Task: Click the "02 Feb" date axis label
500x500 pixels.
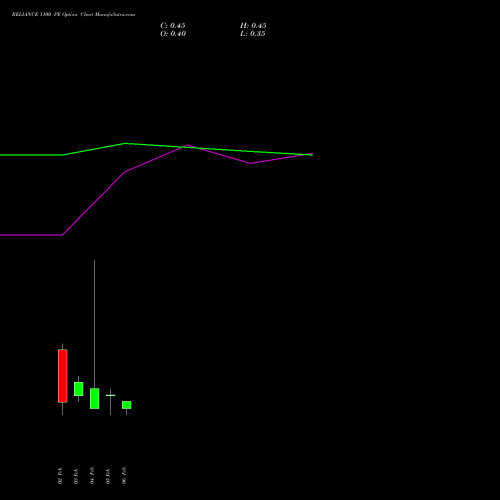Action: tap(60, 476)
